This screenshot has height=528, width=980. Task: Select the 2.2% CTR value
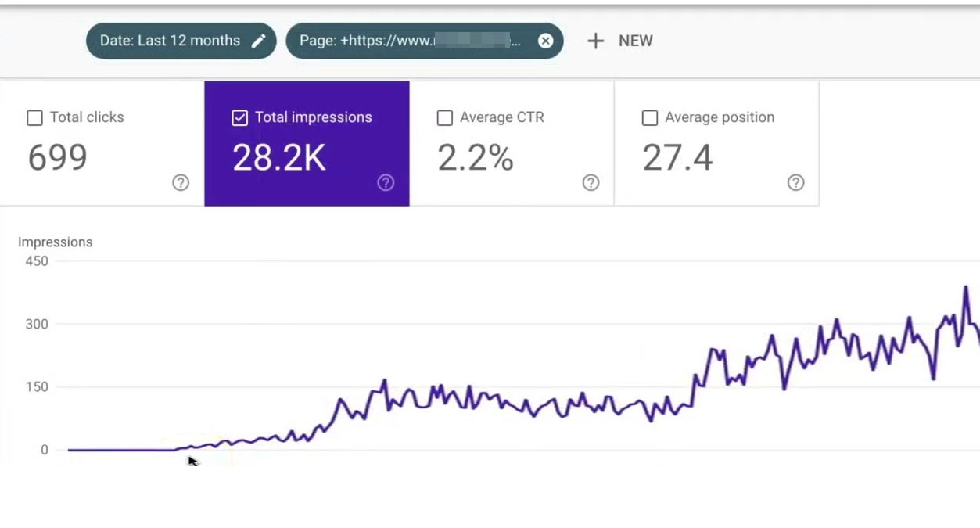[x=475, y=158]
